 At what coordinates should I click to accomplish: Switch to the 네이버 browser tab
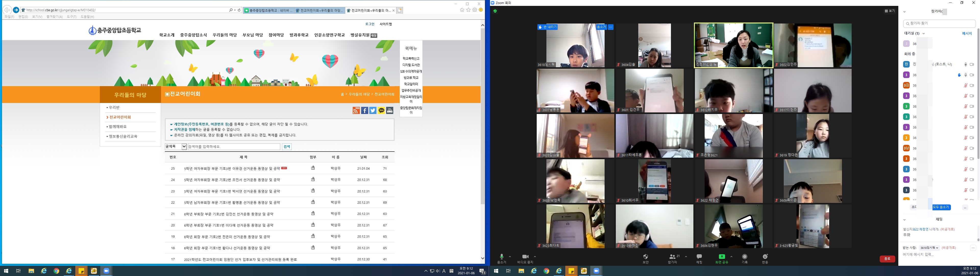(x=268, y=10)
